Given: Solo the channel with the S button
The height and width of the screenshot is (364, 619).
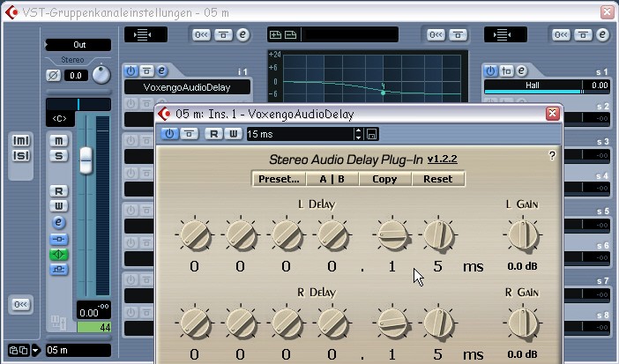Looking at the screenshot, I should click(59, 156).
